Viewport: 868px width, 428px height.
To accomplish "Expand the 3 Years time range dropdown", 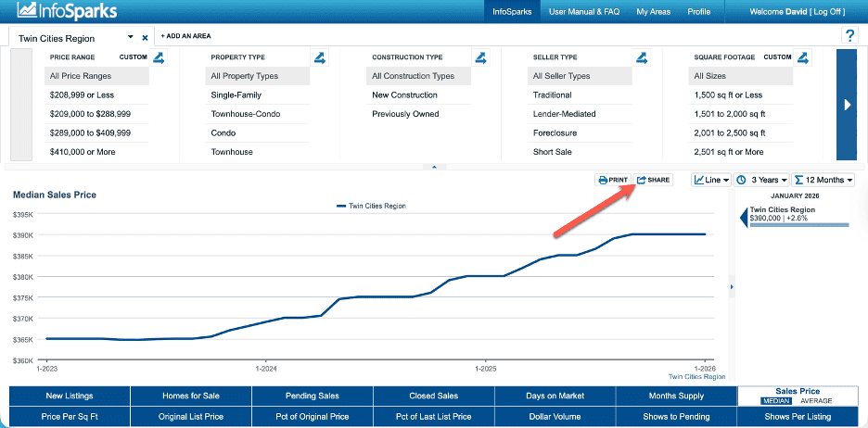I will click(762, 180).
